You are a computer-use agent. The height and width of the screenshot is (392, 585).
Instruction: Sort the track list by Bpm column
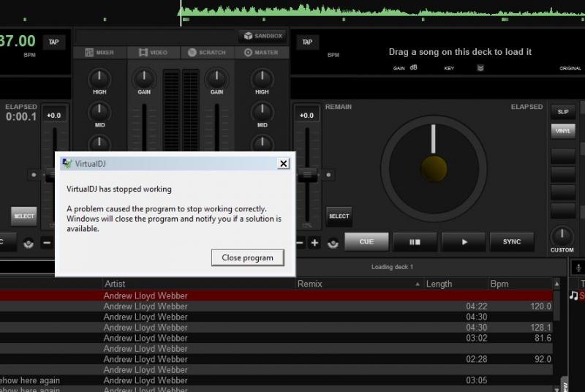coord(500,284)
